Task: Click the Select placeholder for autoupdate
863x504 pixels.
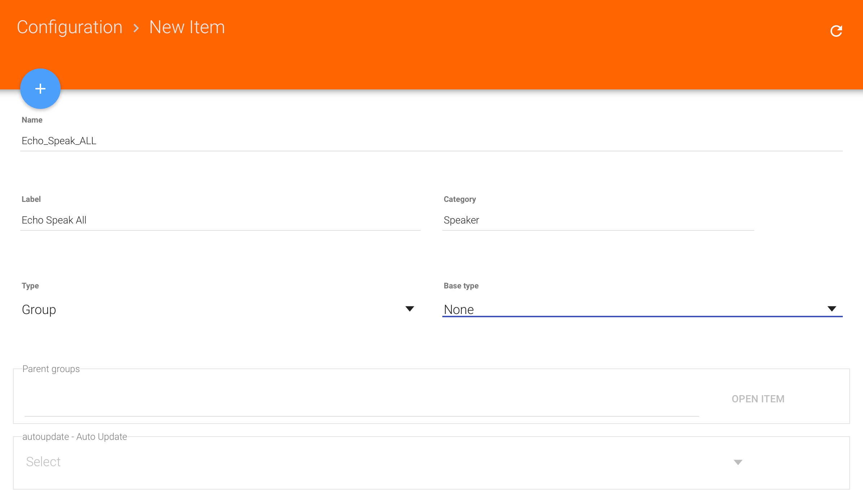Action: point(43,462)
